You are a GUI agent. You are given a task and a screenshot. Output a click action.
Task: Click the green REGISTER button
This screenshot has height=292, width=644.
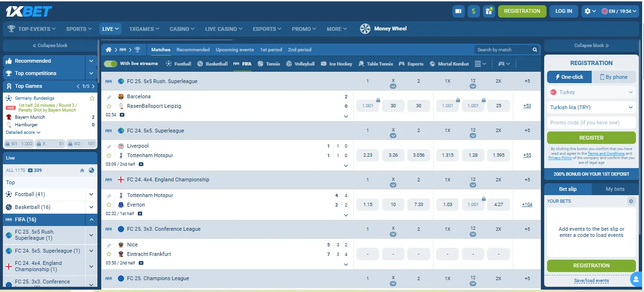point(591,137)
